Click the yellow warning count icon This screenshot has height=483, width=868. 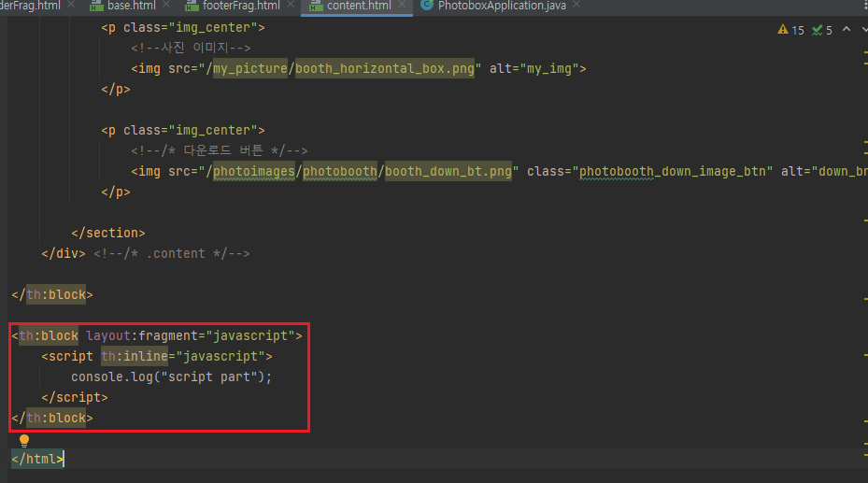coord(783,29)
